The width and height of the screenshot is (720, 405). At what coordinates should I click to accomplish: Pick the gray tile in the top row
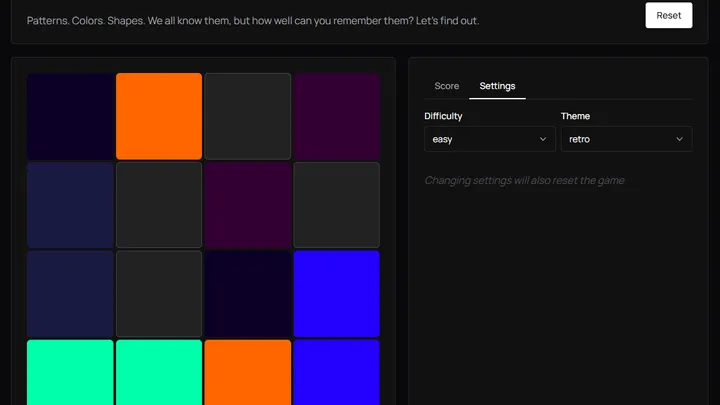pos(247,116)
